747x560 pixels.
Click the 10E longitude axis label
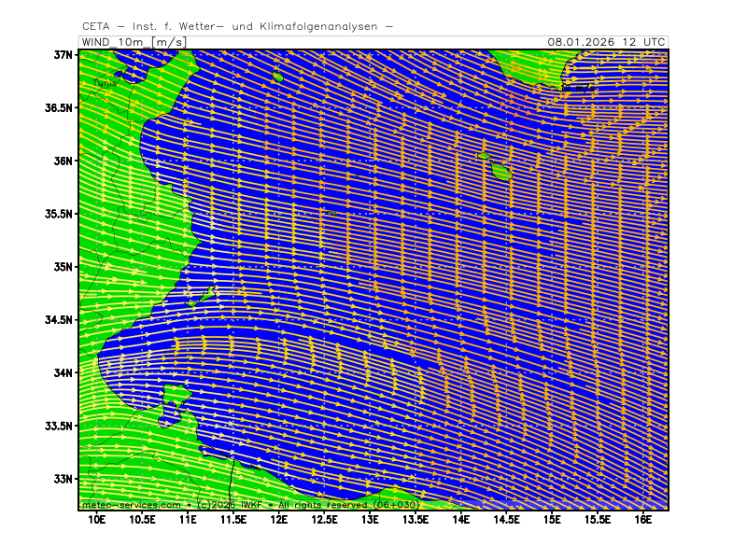point(95,519)
